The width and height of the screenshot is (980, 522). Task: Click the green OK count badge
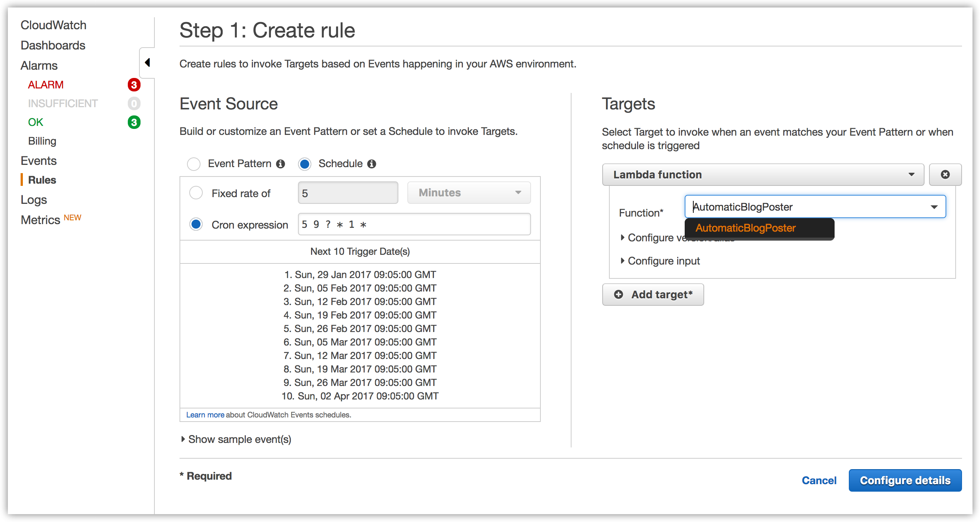(134, 123)
